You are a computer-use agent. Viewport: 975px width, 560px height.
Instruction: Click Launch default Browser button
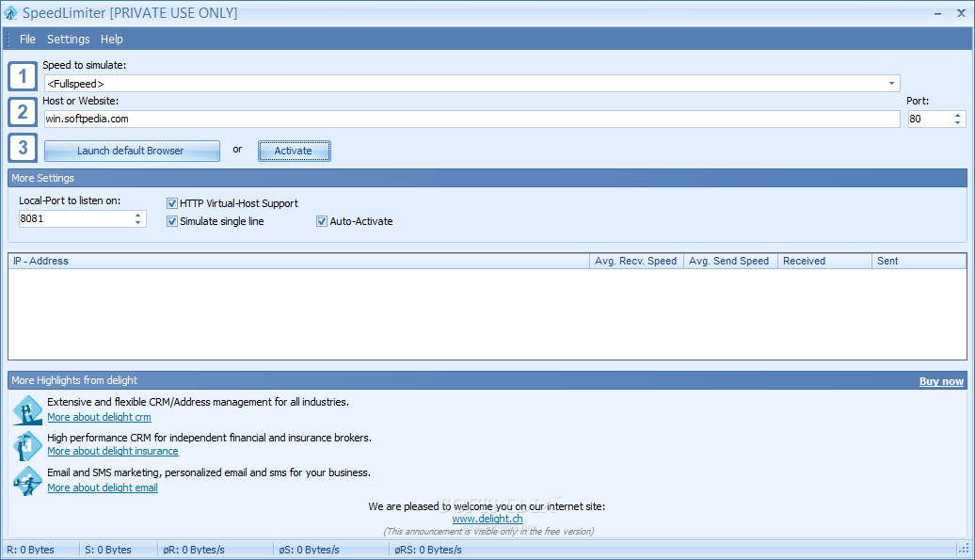click(132, 151)
